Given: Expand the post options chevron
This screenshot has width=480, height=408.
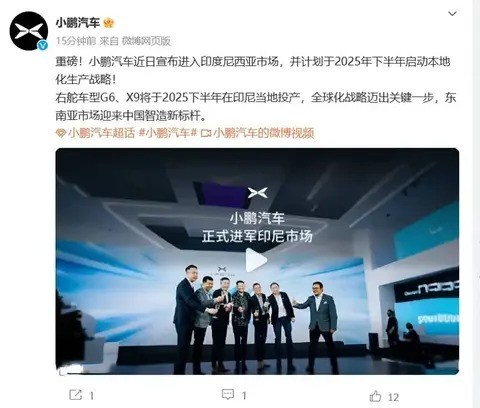Looking at the screenshot, I should coord(452,14).
